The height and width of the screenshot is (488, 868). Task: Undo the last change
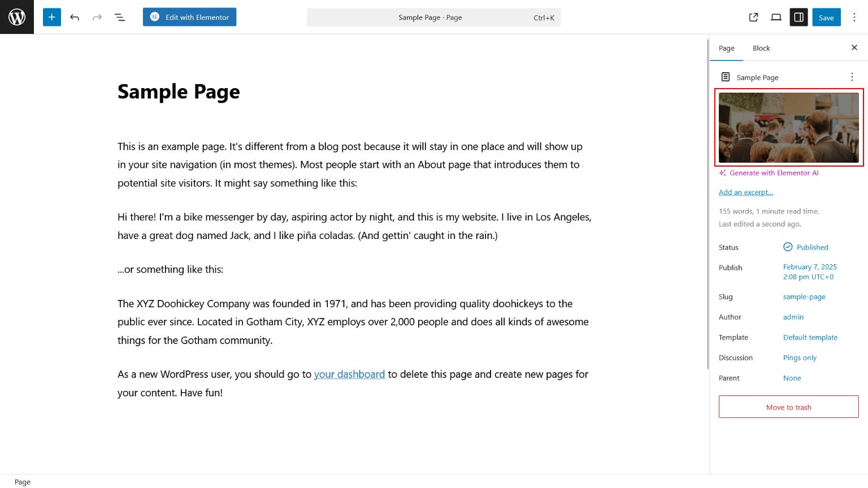click(75, 17)
